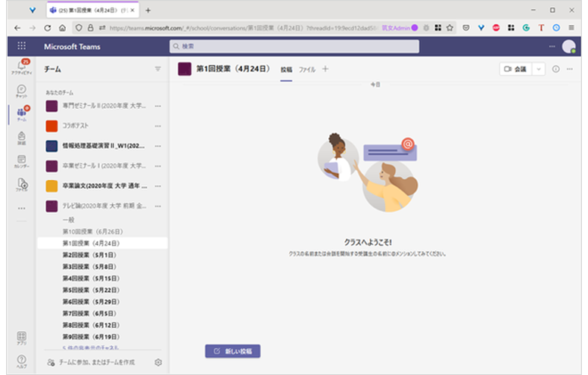This screenshot has height=375, width=588.
Task: Open more options for 情報処理基礎演習II team
Action: point(158,146)
